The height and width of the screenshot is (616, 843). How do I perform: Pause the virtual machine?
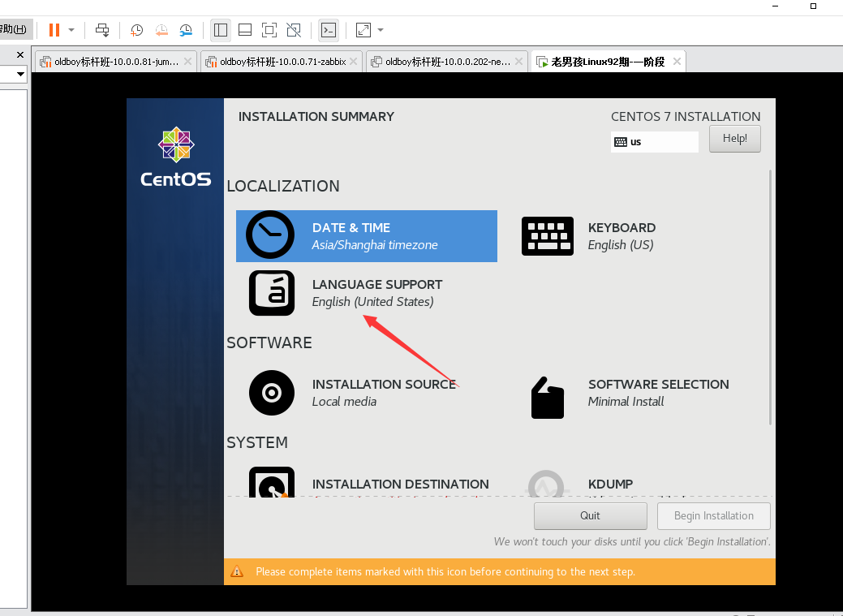[x=54, y=30]
